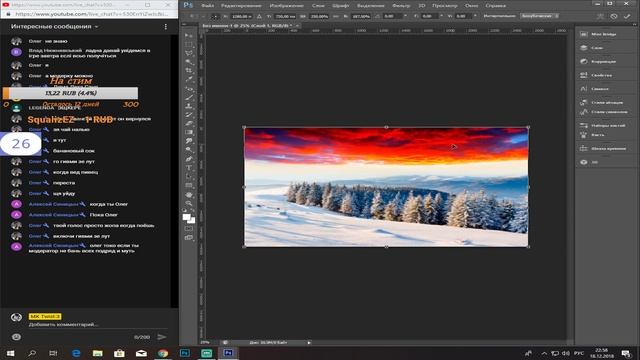Image resolution: width=640 pixels, height=360 pixels.
Task: Select the Gradient tool
Action: click(189, 132)
